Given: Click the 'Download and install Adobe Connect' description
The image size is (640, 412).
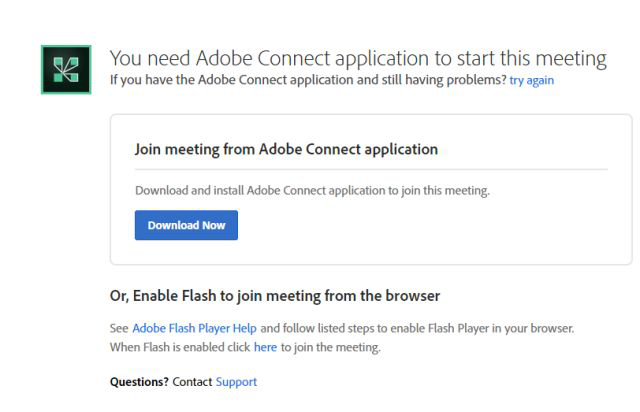Looking at the screenshot, I should click(x=312, y=190).
